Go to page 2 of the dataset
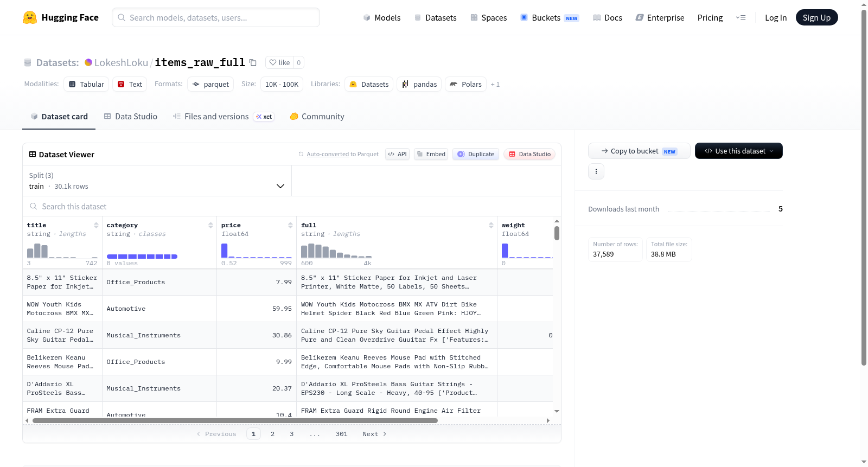The image size is (868, 467). [272, 434]
